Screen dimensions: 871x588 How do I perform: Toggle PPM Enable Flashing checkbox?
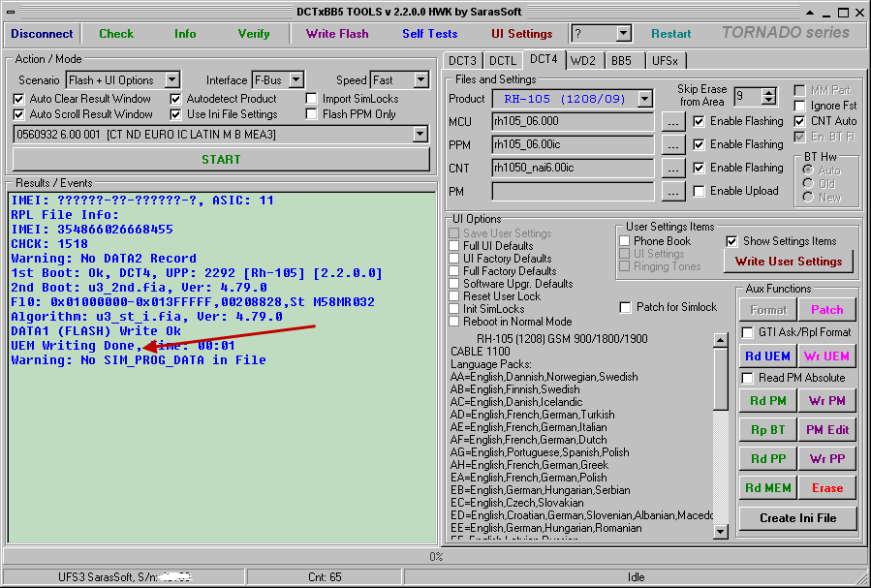click(x=699, y=144)
